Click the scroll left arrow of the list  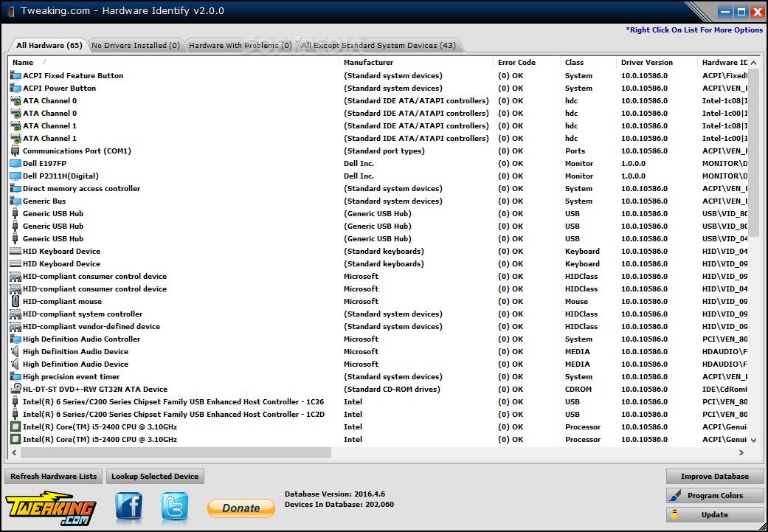pyautogui.click(x=14, y=452)
